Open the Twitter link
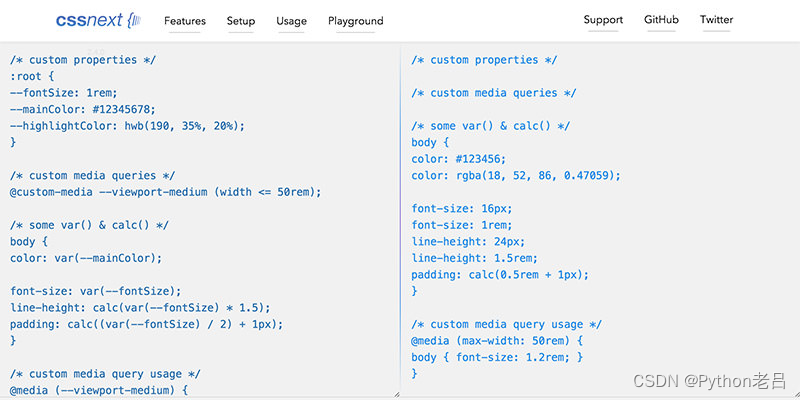The width and height of the screenshot is (800, 400). click(x=716, y=20)
